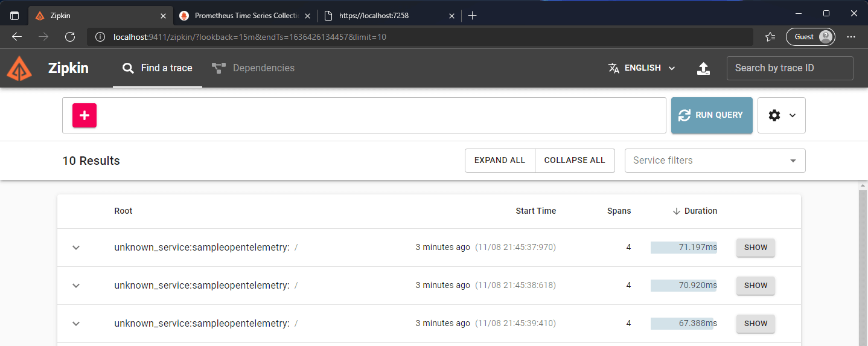This screenshot has height=346, width=868.
Task: Click the language translate icon
Action: pos(614,68)
